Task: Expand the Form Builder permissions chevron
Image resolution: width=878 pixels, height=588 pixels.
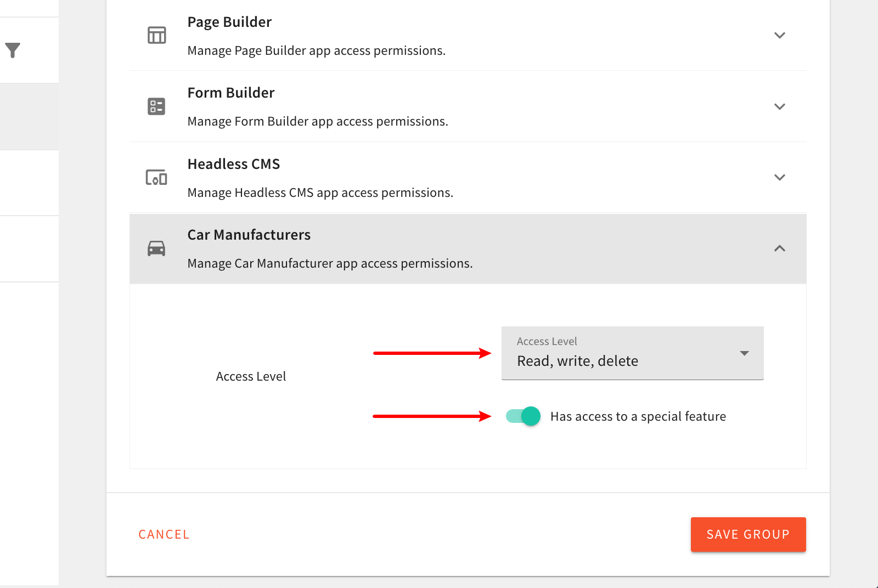Action: pos(779,106)
